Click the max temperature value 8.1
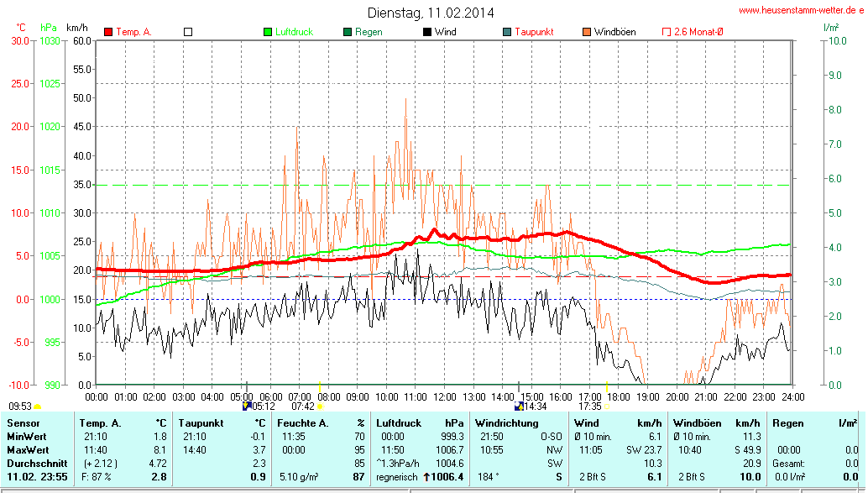 pos(160,450)
